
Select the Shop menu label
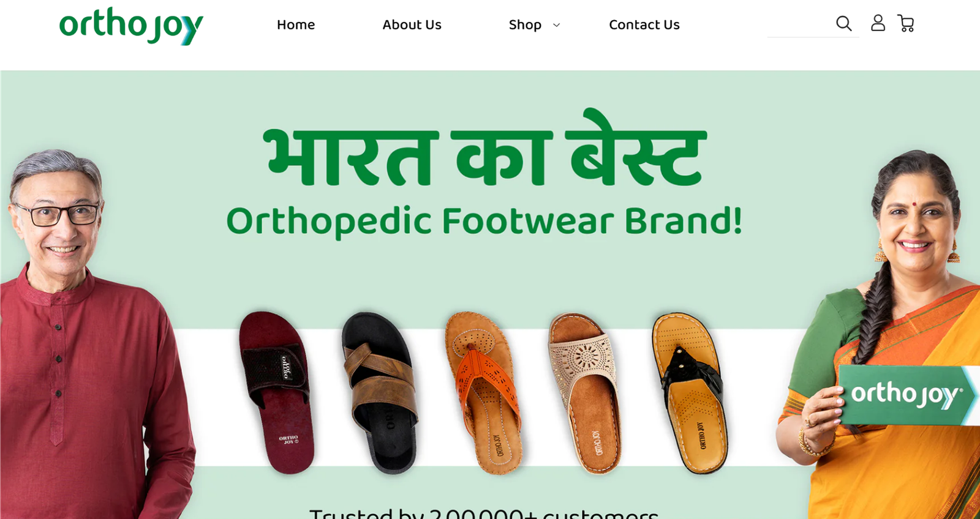click(x=525, y=25)
